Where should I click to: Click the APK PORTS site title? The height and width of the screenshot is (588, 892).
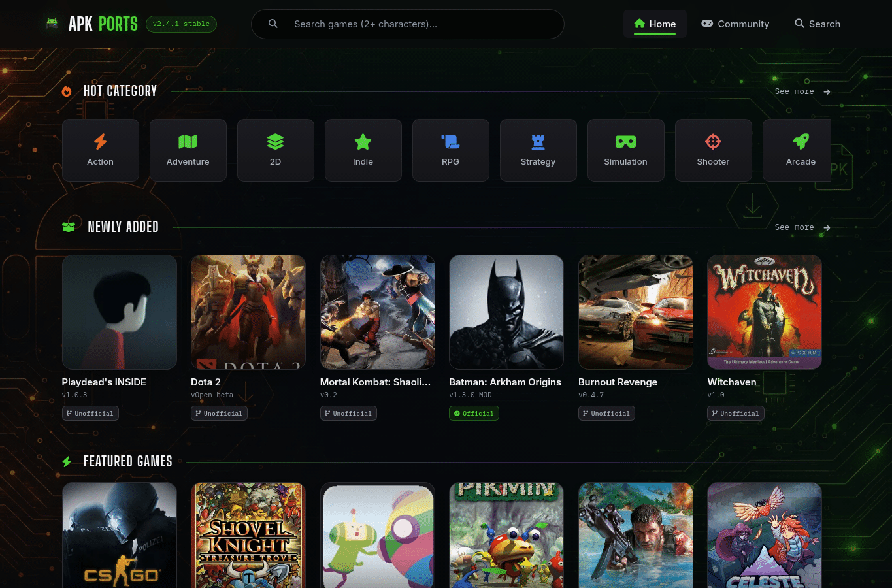pos(103,24)
